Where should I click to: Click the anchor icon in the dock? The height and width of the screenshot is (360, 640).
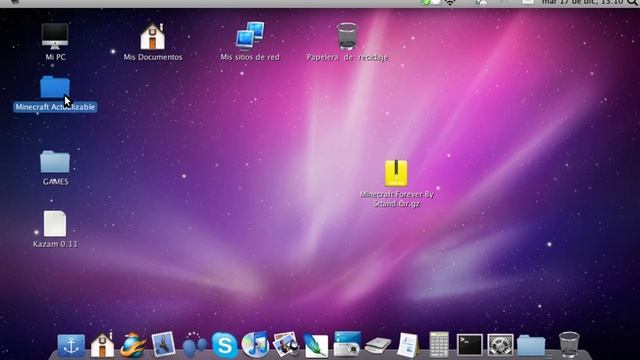71,346
